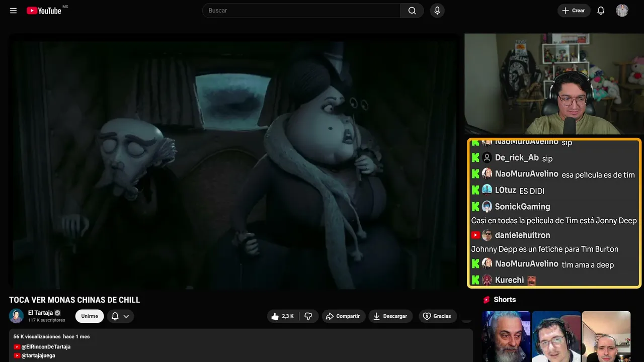Click the Gracias thanks button
The image size is (644, 362).
[437, 316]
